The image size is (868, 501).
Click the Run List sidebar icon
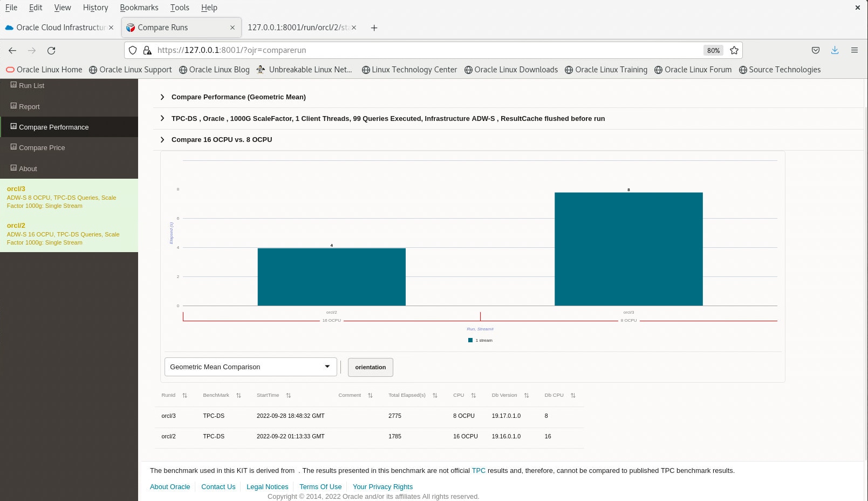(x=14, y=85)
